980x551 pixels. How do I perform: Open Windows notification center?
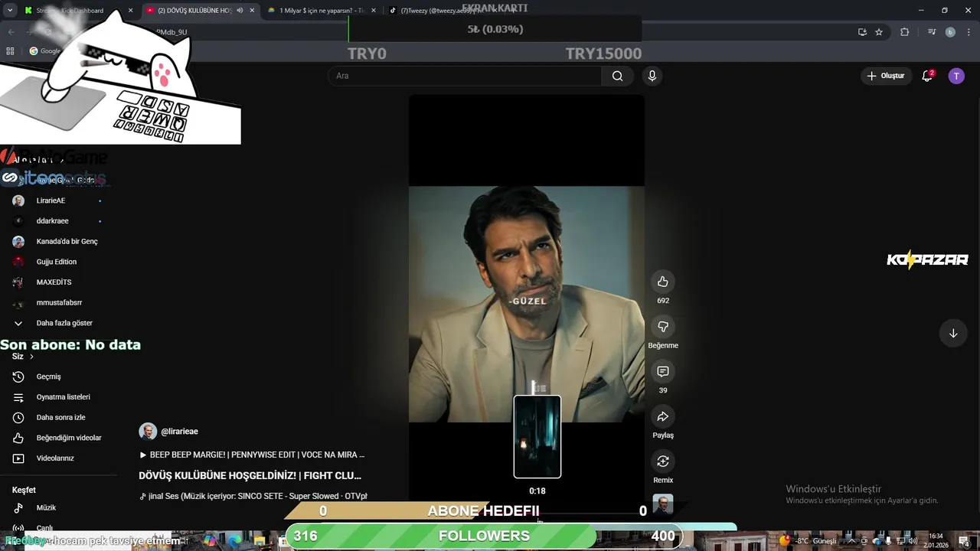pyautogui.click(x=964, y=541)
